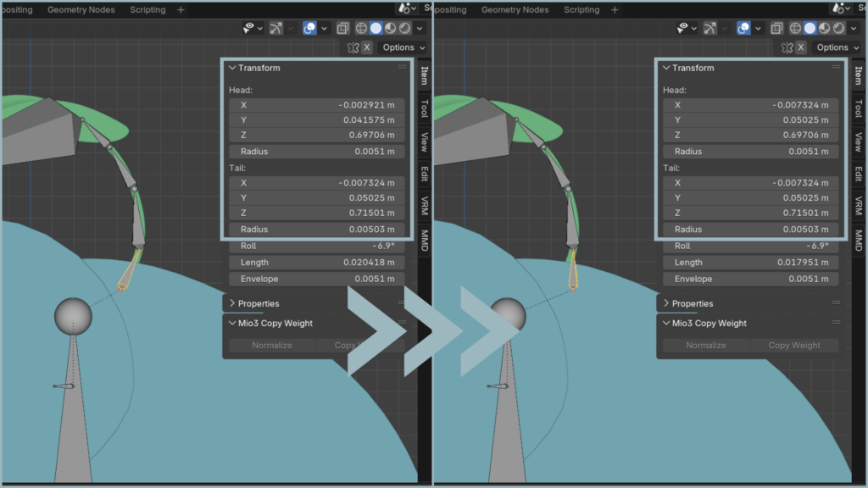Toggle gizmos button in right screenshot

click(709, 28)
